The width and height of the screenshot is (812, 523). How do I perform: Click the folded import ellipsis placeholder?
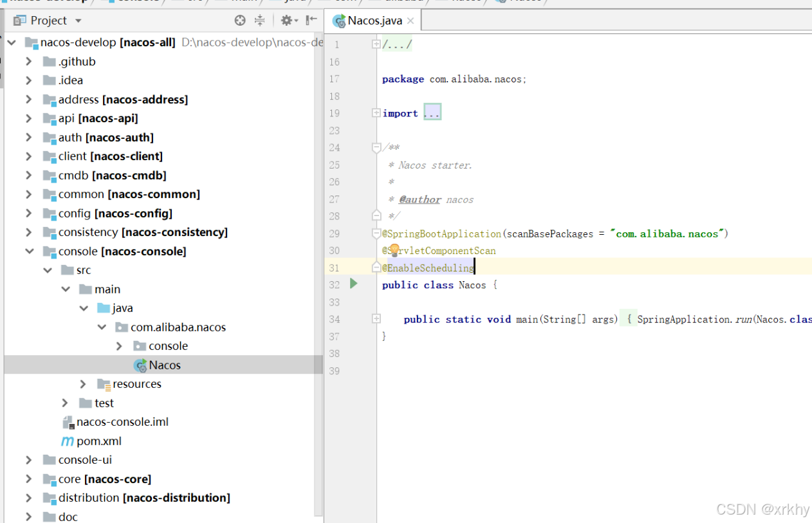coord(432,113)
